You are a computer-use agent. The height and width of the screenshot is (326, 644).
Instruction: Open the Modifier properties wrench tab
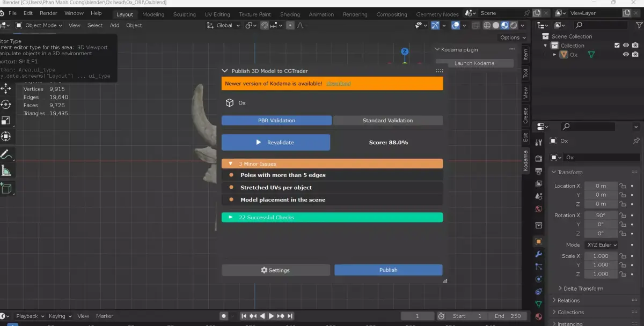[x=539, y=254]
